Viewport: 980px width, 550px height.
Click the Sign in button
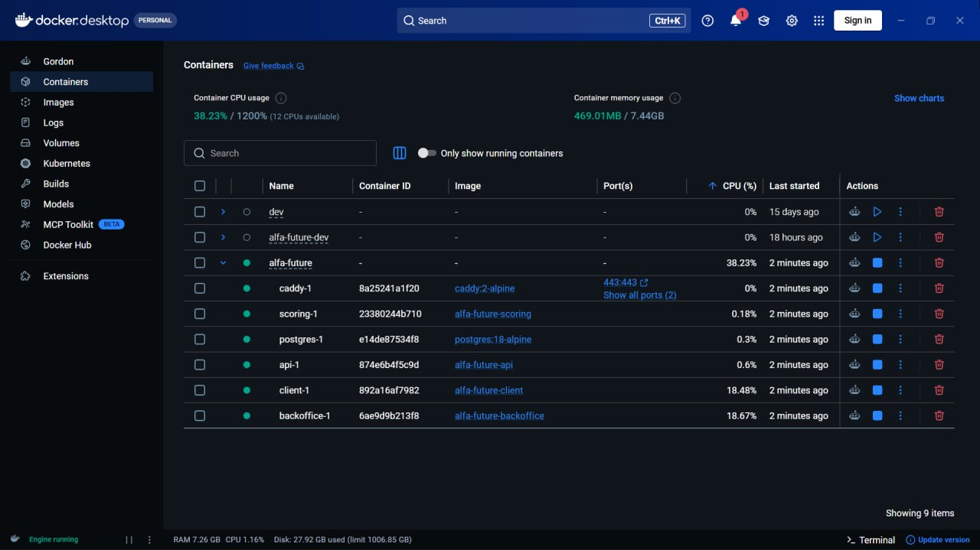tap(857, 21)
